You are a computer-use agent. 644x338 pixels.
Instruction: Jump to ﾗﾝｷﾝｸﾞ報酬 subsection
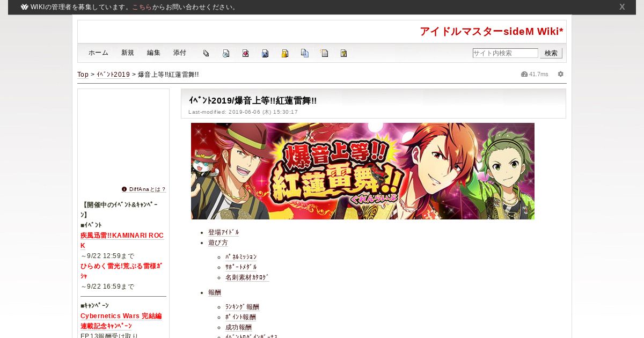click(242, 307)
